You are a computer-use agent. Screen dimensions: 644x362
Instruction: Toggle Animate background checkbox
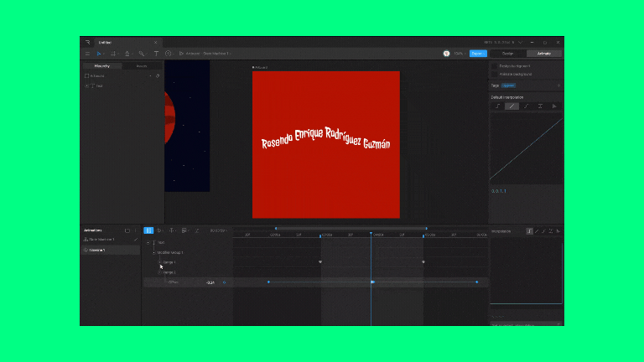coord(494,74)
